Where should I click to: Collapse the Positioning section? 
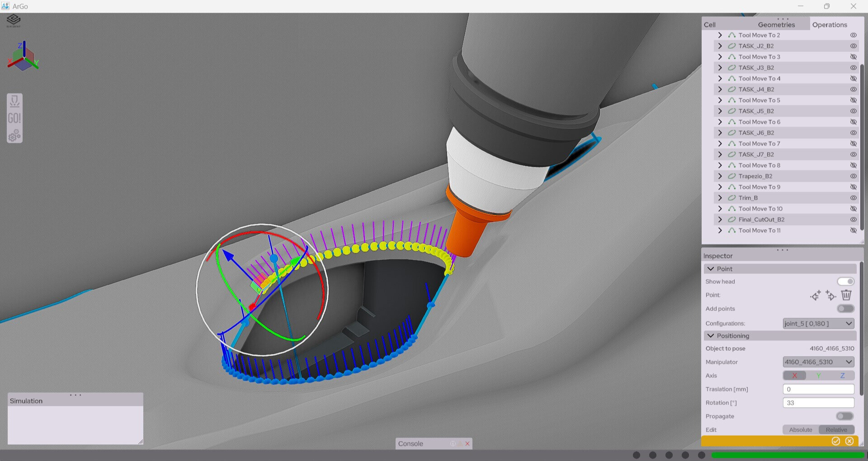click(711, 336)
